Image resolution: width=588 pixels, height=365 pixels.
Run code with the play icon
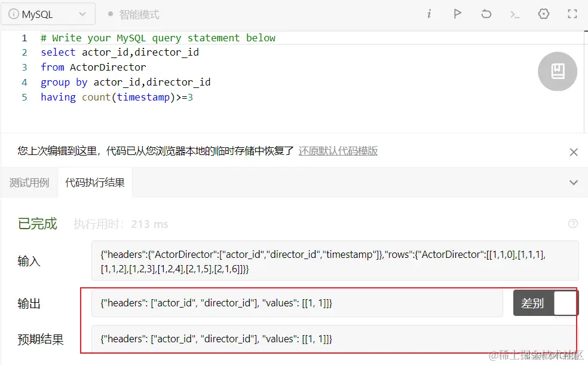point(457,14)
